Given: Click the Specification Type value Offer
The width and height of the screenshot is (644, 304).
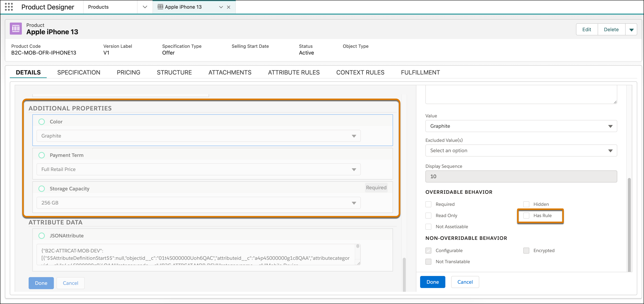Looking at the screenshot, I should [x=168, y=53].
